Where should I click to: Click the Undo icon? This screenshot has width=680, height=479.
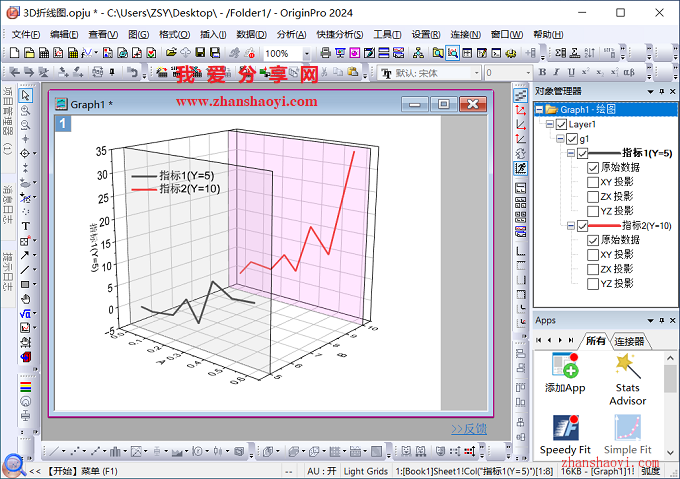[x=133, y=72]
